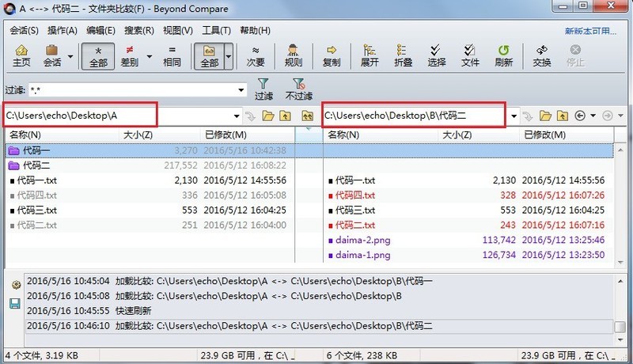Viewport: 633px width, 364px height.
Task: Select the 快速刷新 log entry
Action: 319,311
